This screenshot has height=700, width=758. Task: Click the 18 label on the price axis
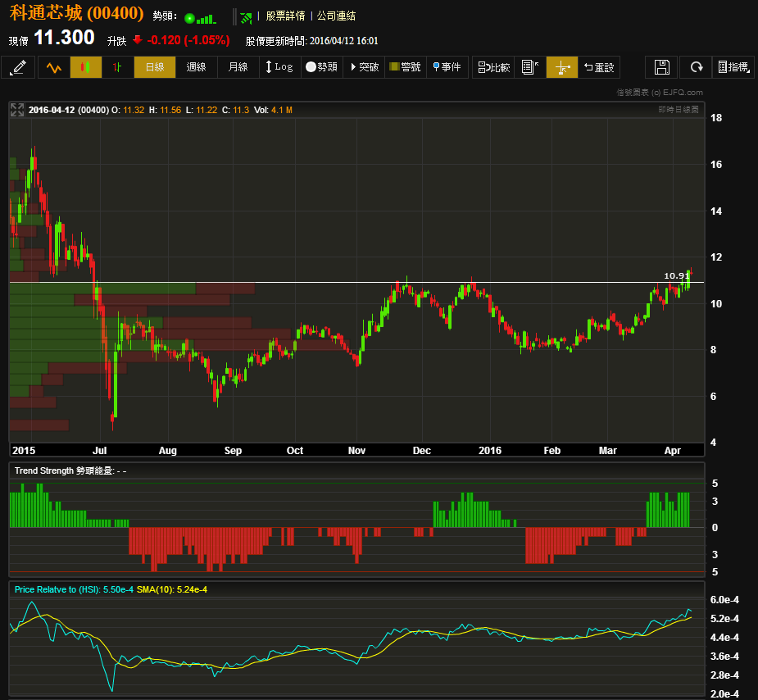(716, 118)
